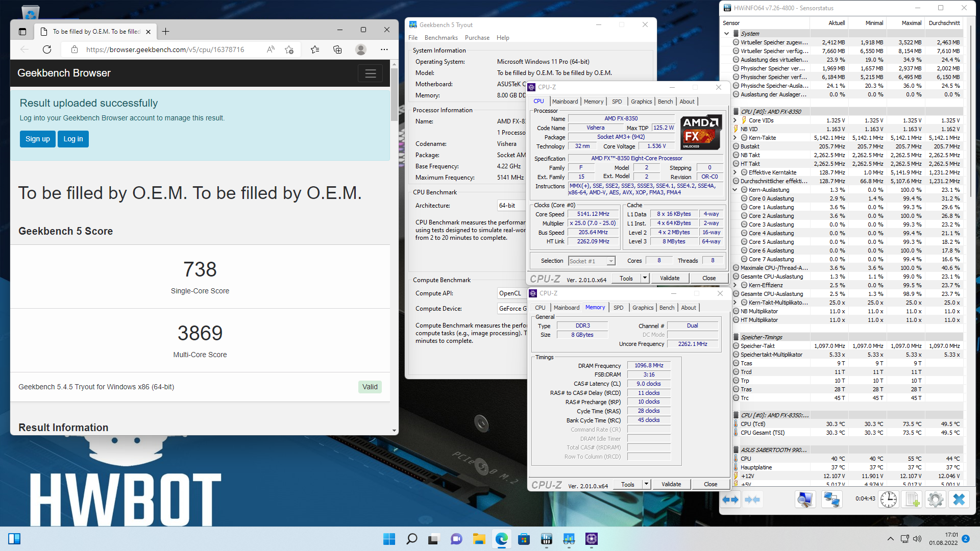Expand the Effektive Kerntakte row
Viewport: 980px width, 551px height.
pyautogui.click(x=735, y=172)
